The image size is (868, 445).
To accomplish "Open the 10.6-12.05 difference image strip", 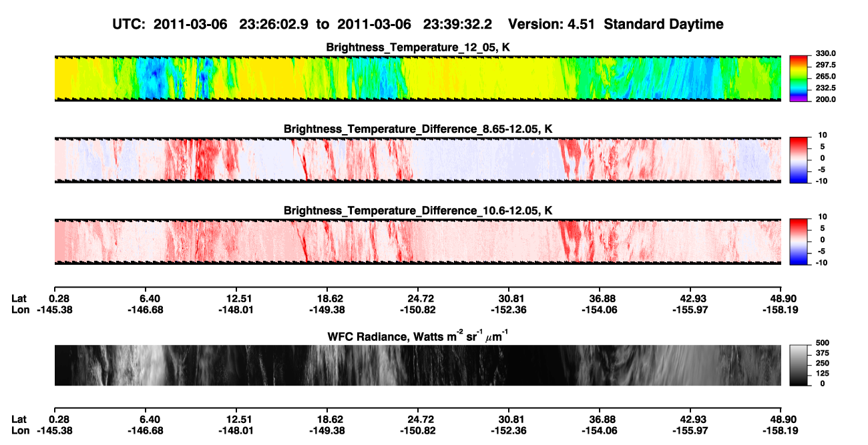I will click(417, 242).
